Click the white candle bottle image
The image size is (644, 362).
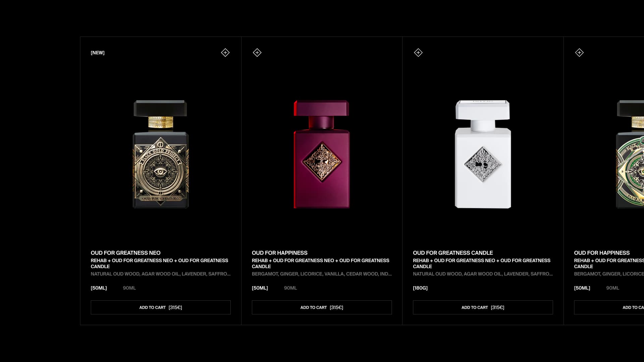tap(483, 154)
